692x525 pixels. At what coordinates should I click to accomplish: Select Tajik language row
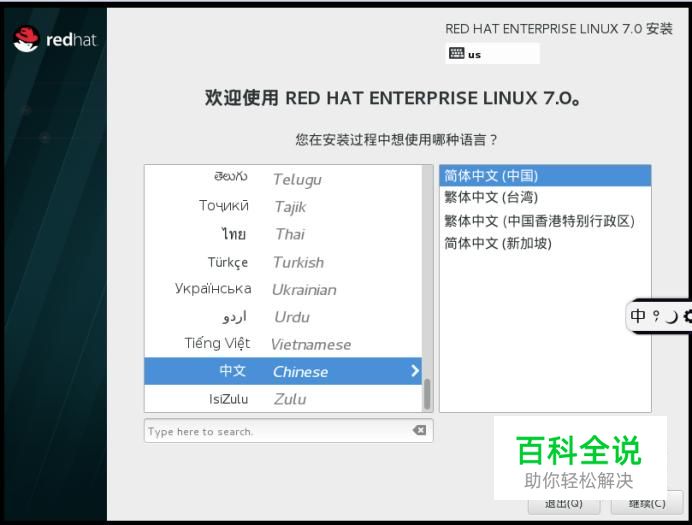[x=283, y=206]
